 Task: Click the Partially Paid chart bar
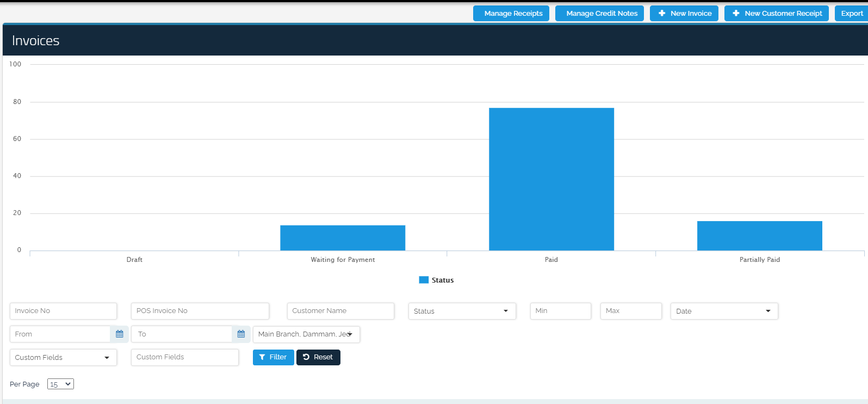pos(760,236)
